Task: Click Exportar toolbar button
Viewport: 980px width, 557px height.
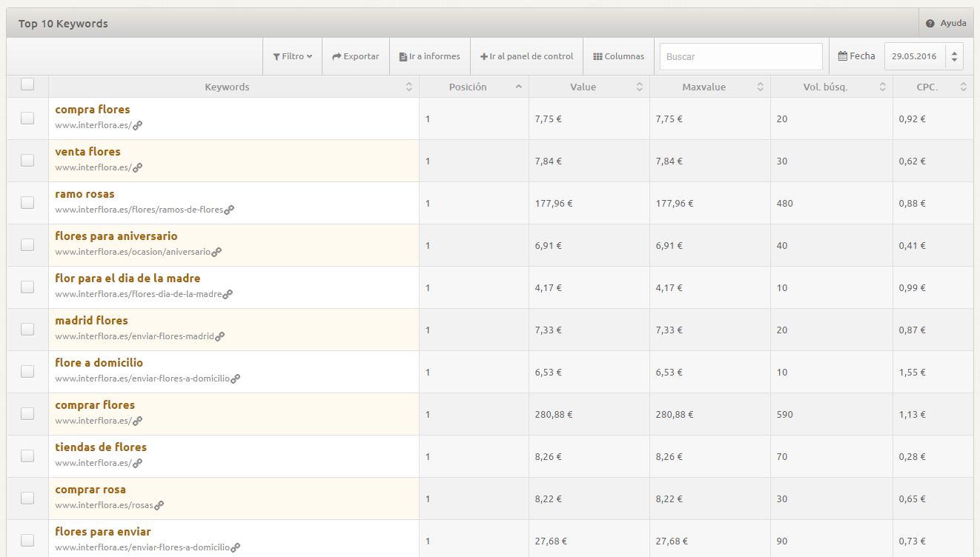Action: 356,56
